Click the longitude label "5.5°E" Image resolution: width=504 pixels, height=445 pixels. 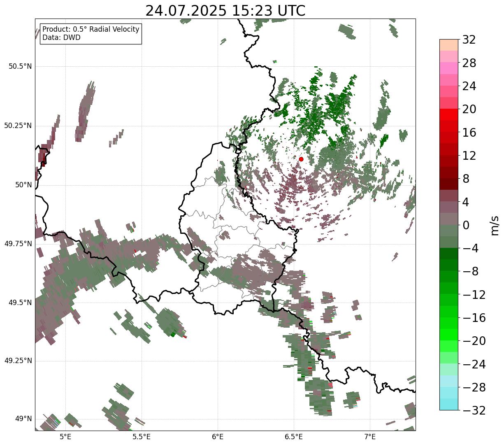pyautogui.click(x=142, y=437)
